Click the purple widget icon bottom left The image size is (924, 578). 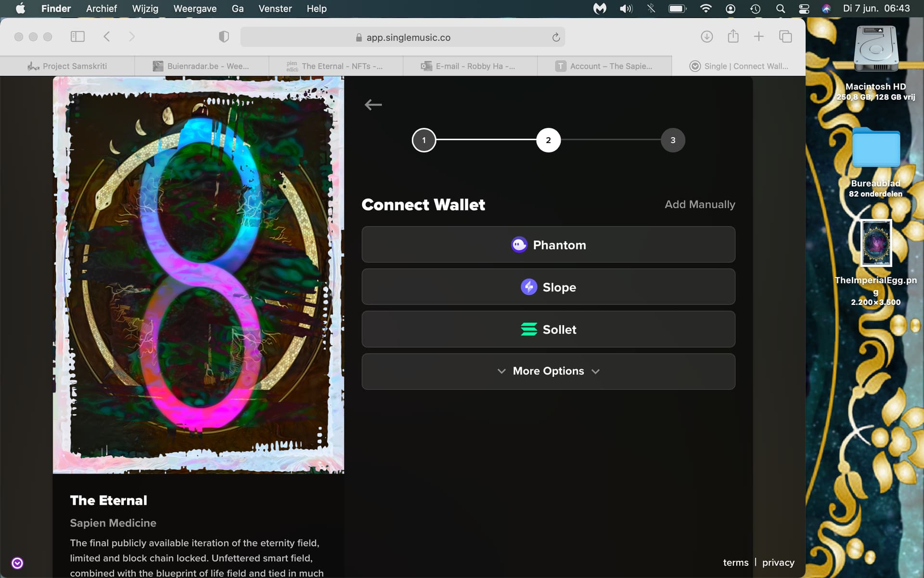click(17, 563)
